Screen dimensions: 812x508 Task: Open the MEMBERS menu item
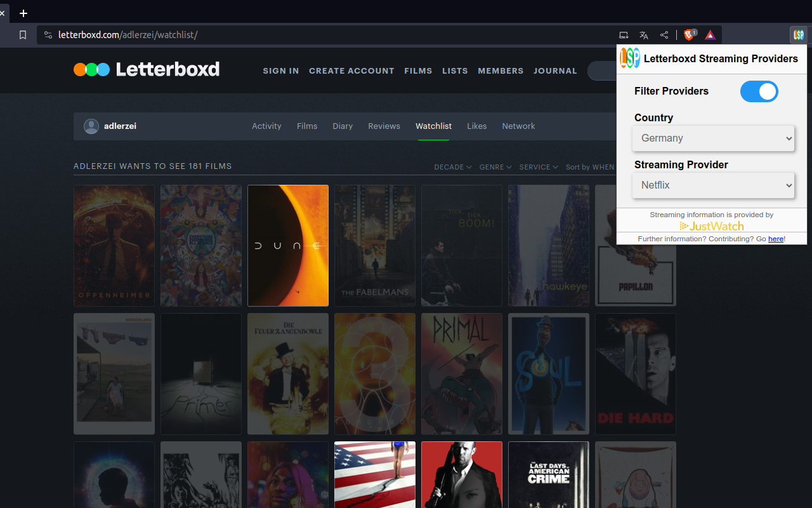(x=501, y=70)
